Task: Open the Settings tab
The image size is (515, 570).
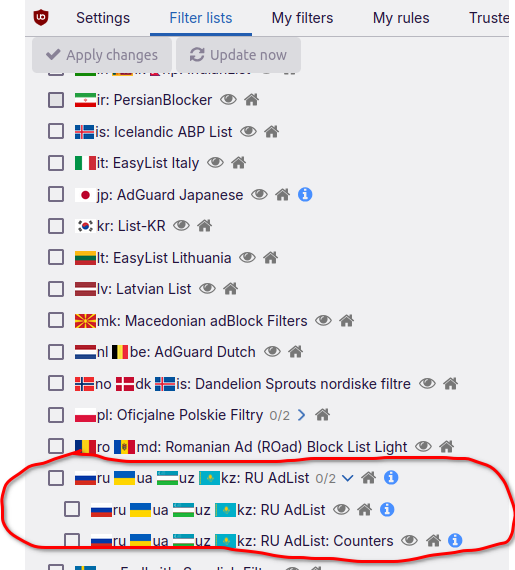Action: [x=103, y=18]
